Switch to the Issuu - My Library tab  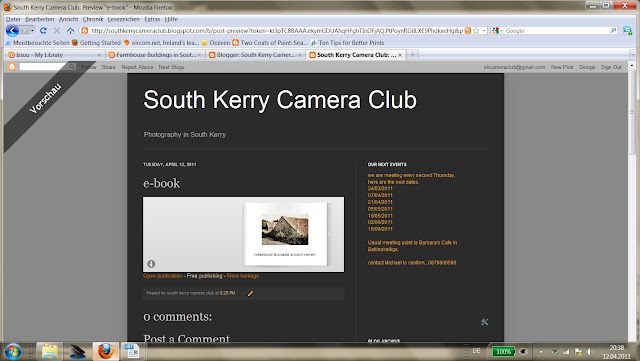[x=54, y=55]
